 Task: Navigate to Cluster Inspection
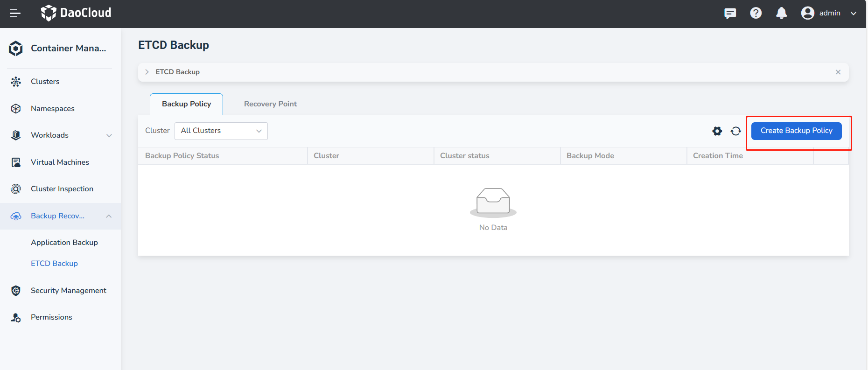pyautogui.click(x=62, y=189)
